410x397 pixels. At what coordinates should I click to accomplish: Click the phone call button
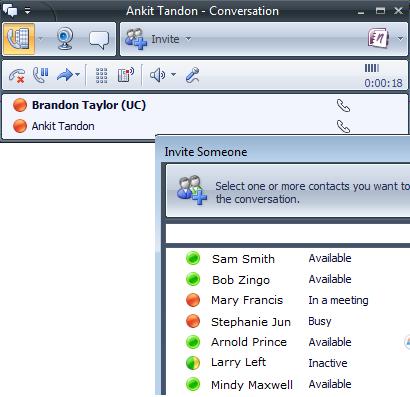click(19, 39)
